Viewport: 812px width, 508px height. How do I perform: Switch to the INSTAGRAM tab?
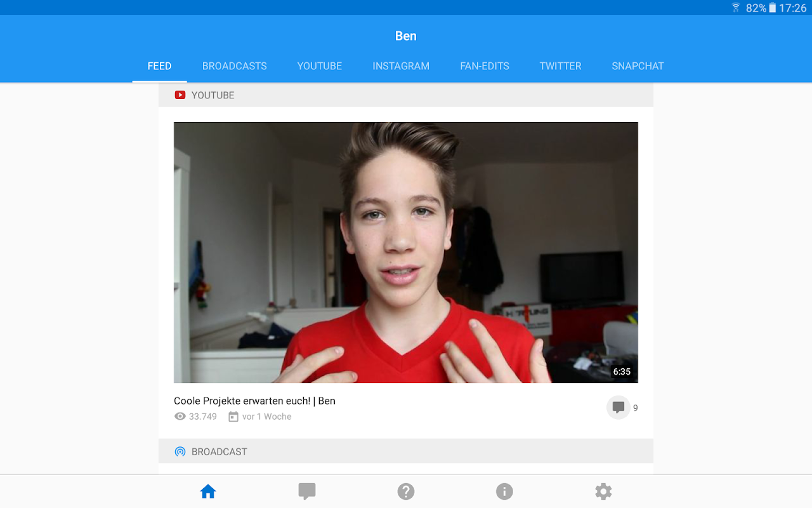[401, 66]
